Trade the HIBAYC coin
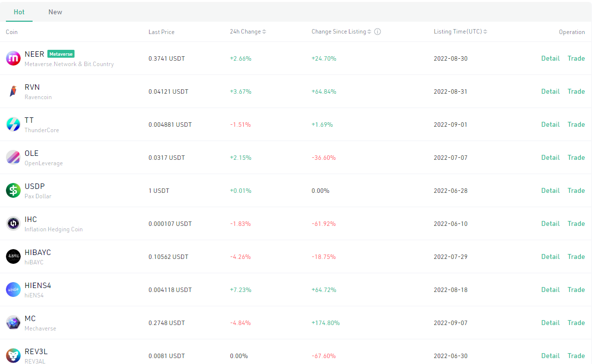Image resolution: width=606 pixels, height=364 pixels. [x=576, y=256]
